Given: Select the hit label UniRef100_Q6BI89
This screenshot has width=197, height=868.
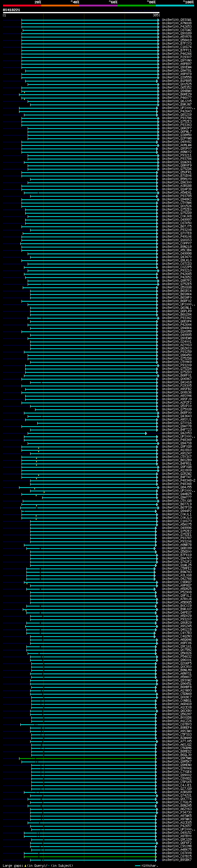Looking at the screenshot, I should 177,548.
